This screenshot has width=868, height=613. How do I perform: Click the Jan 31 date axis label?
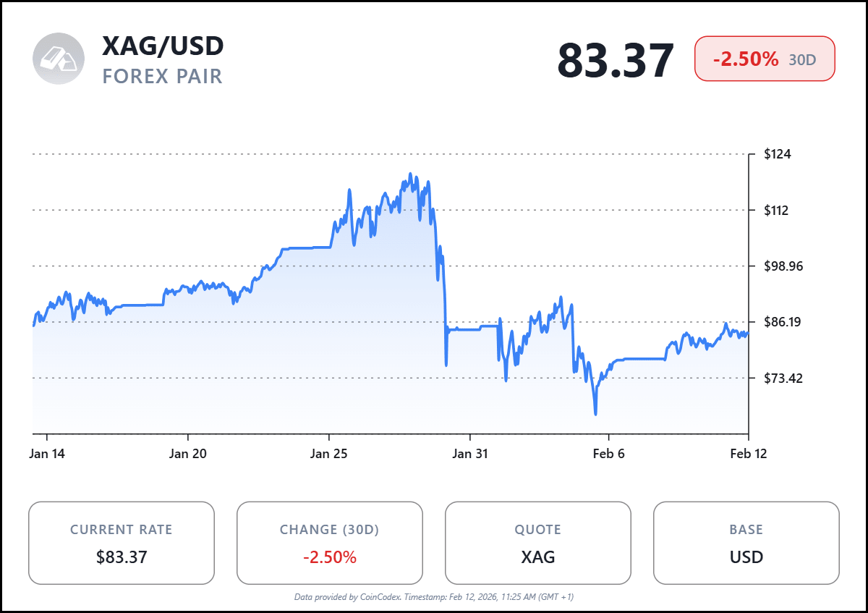point(470,454)
